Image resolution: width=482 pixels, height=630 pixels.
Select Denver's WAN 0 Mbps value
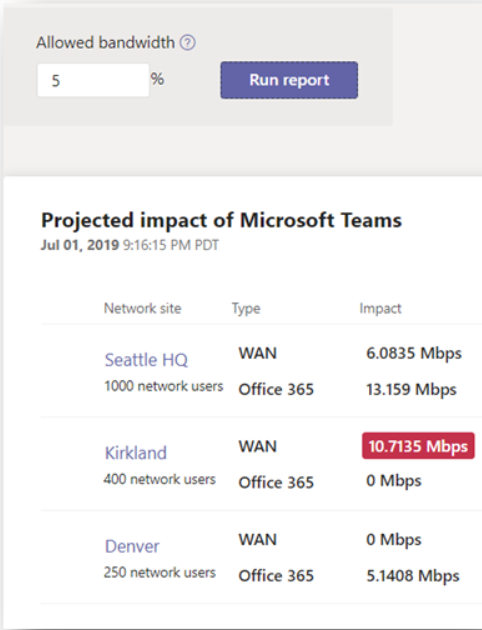click(x=394, y=540)
